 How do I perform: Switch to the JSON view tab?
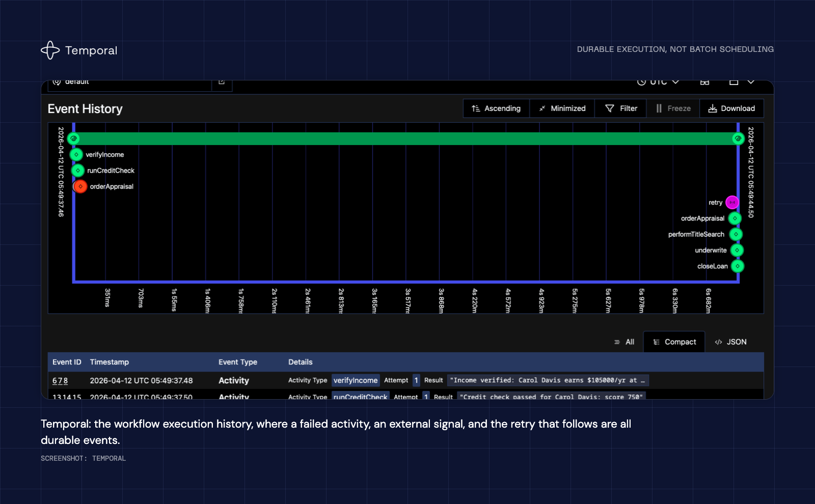coord(730,342)
